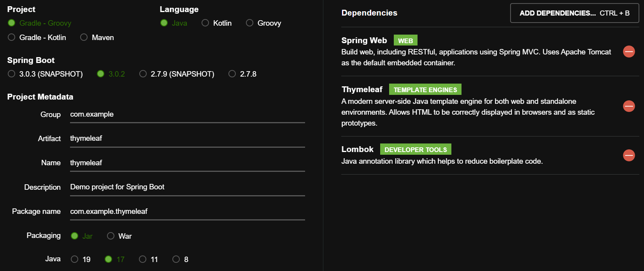644x271 pixels.
Task: Select Spring Boot 2.7.9 (SNAPSHOT)
Action: [177, 74]
